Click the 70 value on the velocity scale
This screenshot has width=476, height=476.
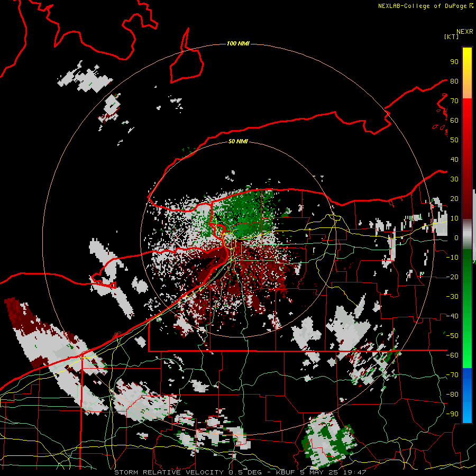[454, 101]
